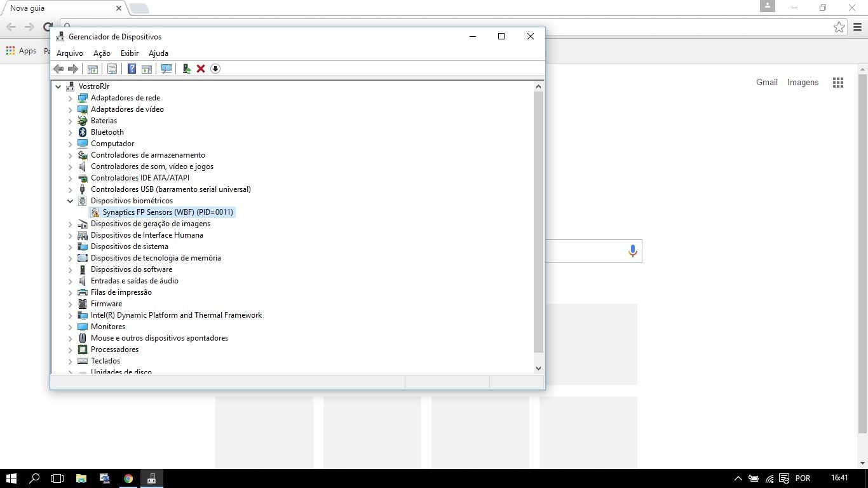Toggle the show/hide console tree toolbar icon
The height and width of the screenshot is (488, 868).
click(93, 69)
